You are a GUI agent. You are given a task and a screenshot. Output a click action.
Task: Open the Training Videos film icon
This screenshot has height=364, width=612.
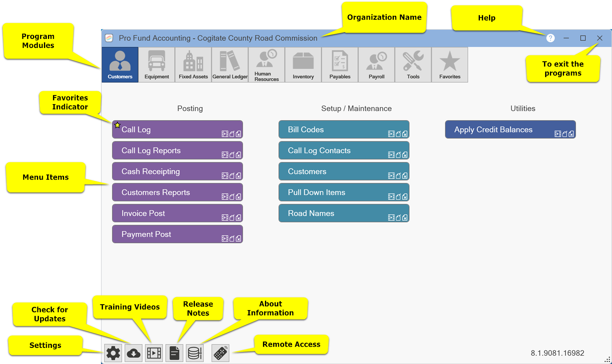(154, 353)
